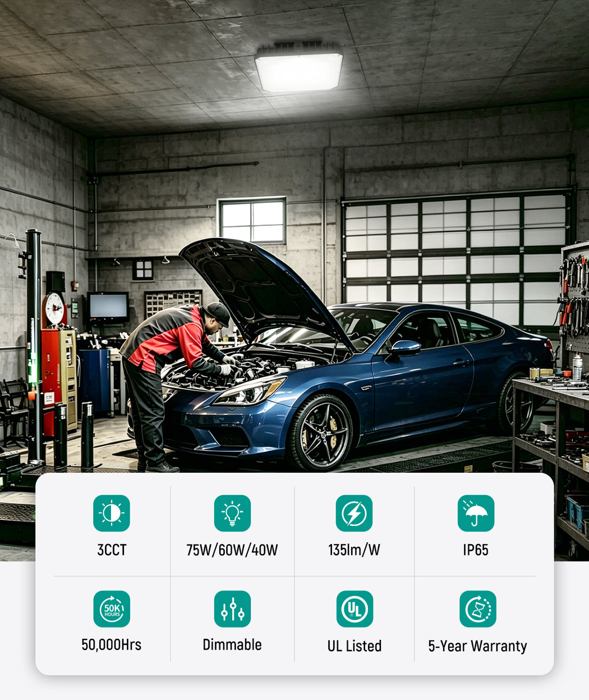589x700 pixels.
Task: Select the 3CCT label text
Action: [x=112, y=550]
